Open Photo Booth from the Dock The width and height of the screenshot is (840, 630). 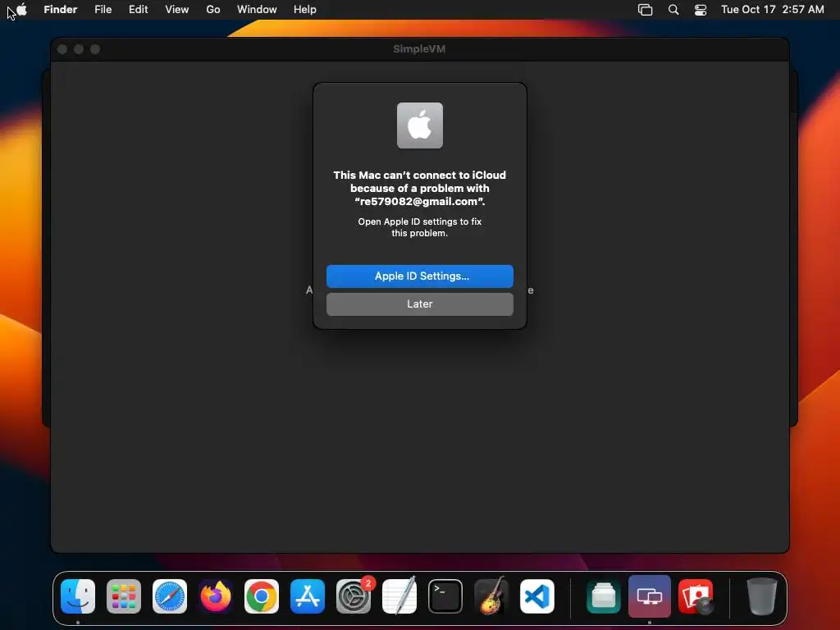coord(696,596)
